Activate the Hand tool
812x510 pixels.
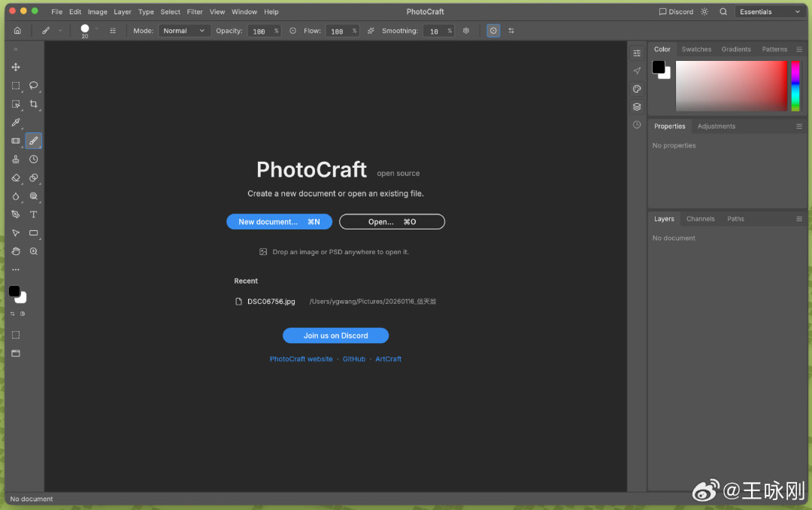pyautogui.click(x=16, y=251)
